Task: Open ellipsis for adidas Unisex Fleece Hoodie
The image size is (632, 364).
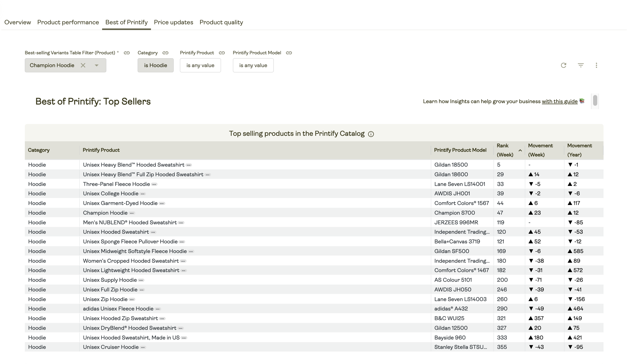Action: (x=158, y=309)
